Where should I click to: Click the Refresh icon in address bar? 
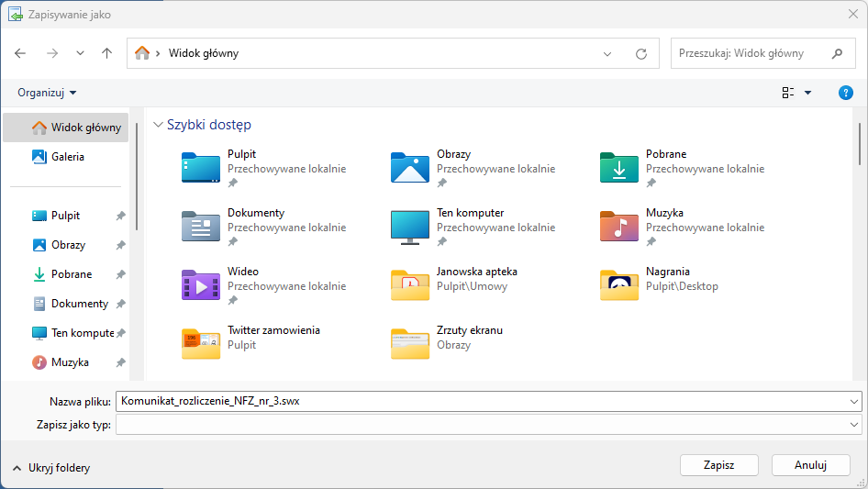pos(641,53)
